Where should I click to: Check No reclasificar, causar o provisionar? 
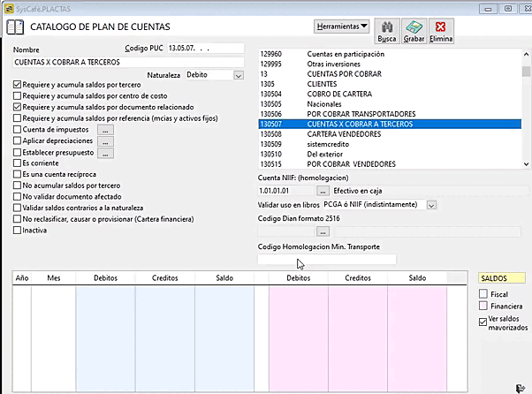pos(17,219)
